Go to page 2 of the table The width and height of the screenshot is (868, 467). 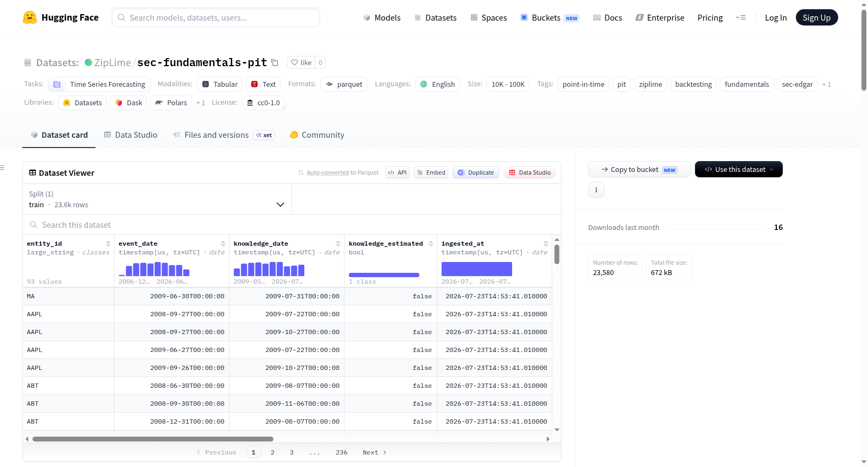[272, 452]
